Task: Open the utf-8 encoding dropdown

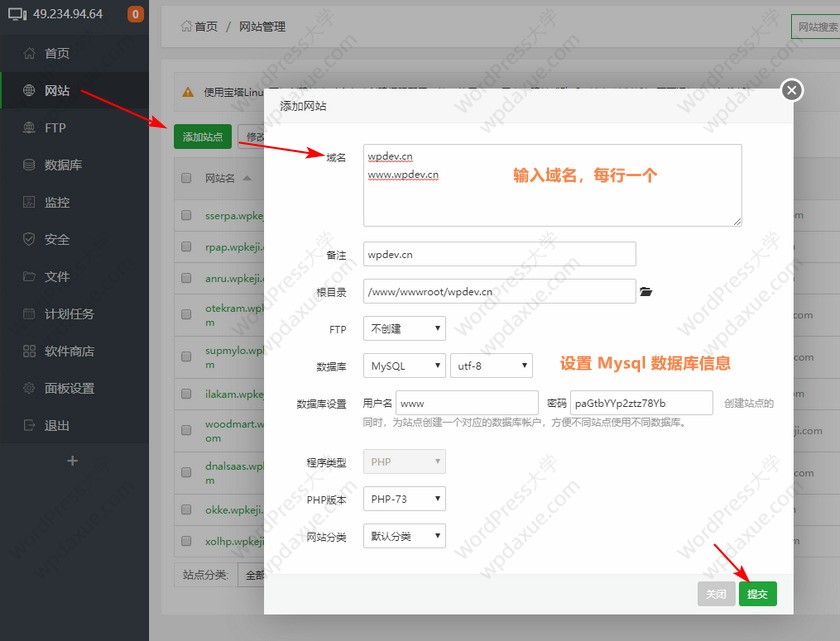Action: (x=491, y=366)
